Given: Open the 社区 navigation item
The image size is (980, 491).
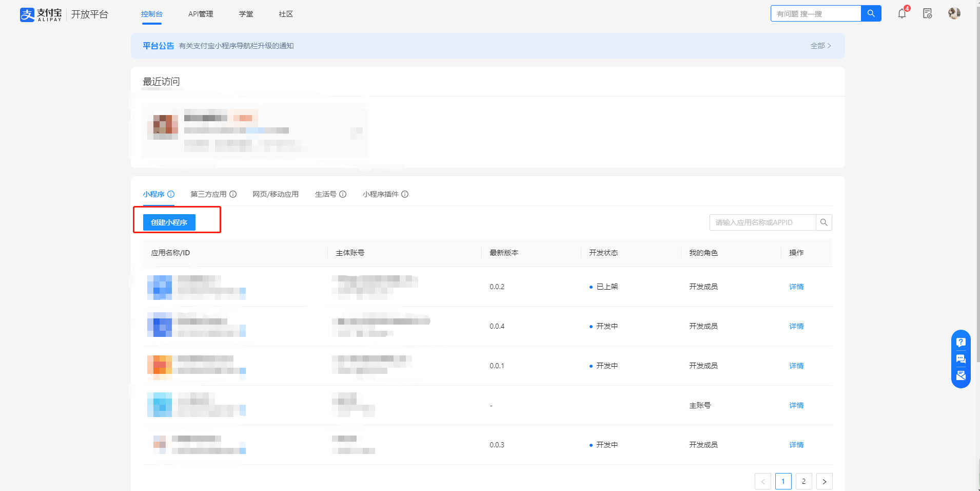Looking at the screenshot, I should click(286, 14).
